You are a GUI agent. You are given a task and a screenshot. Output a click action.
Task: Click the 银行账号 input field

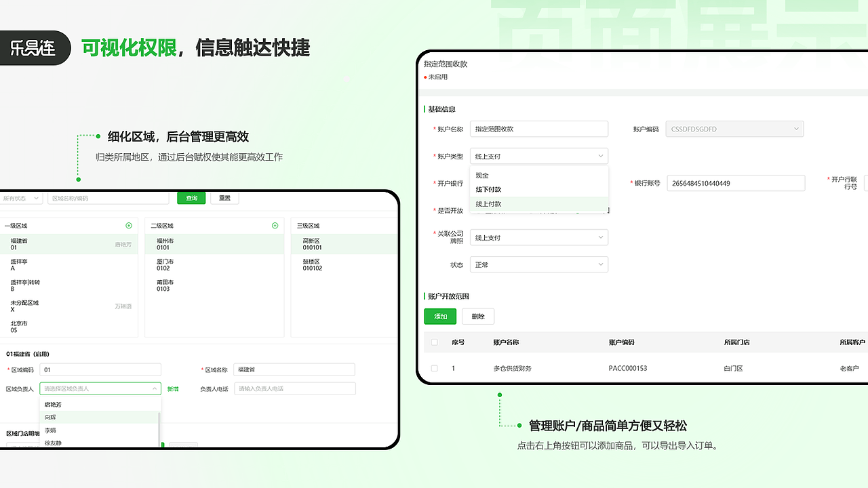tap(736, 183)
